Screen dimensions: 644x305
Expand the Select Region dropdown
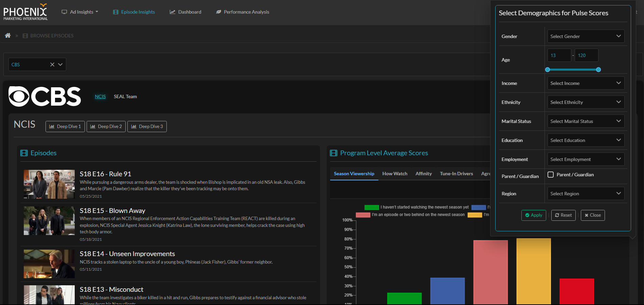pyautogui.click(x=586, y=194)
